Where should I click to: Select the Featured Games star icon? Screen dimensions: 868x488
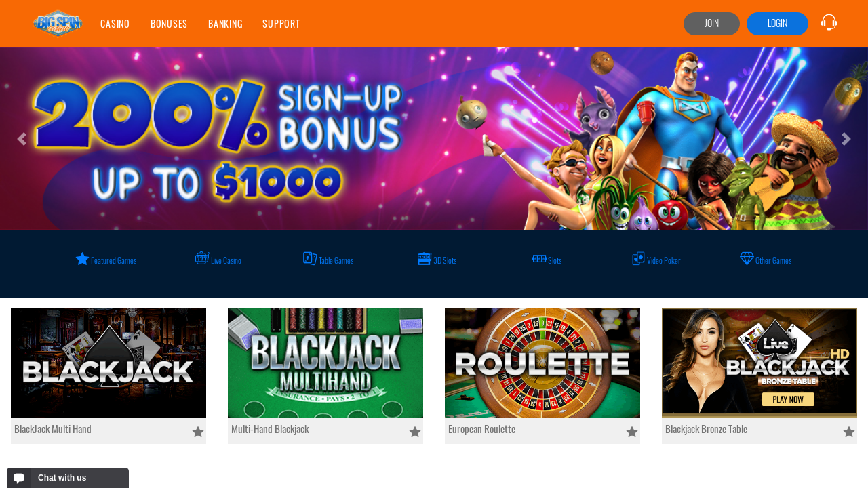(x=83, y=259)
